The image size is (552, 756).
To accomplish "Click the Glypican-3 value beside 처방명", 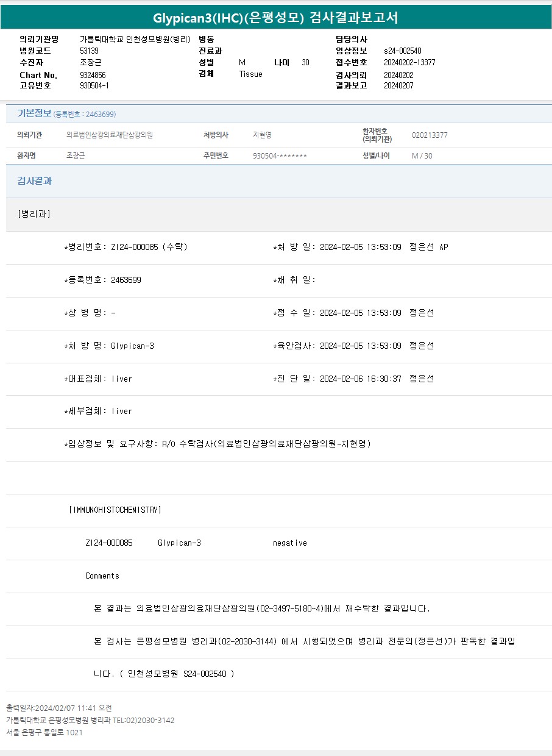I will click(x=132, y=346).
